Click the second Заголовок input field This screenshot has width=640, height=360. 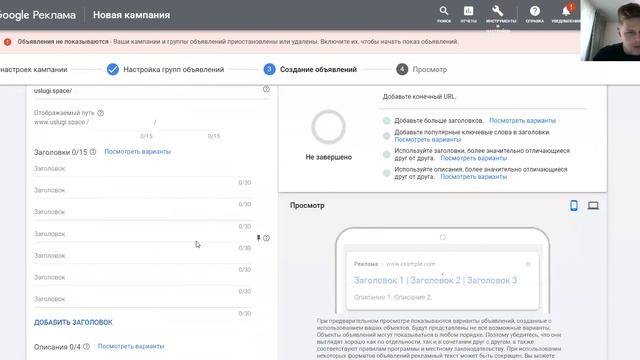(142, 190)
